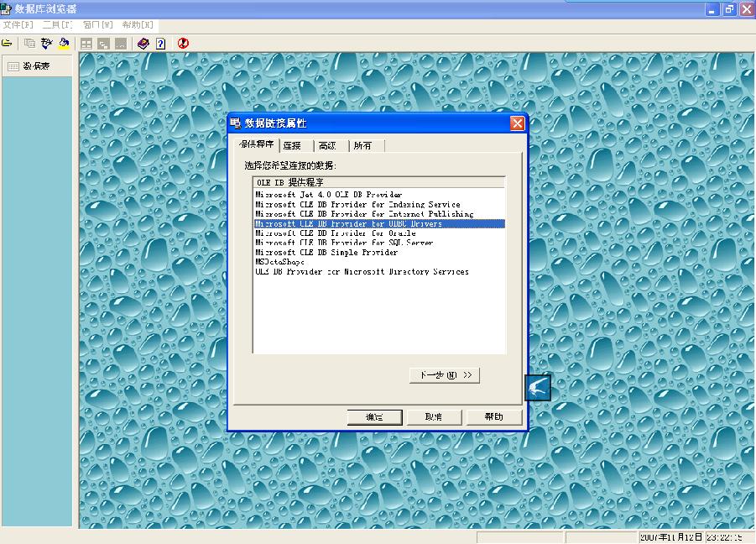Select Microsoft Jet 4.0 OLE DB Provider
This screenshot has height=544, width=756.
(328, 195)
